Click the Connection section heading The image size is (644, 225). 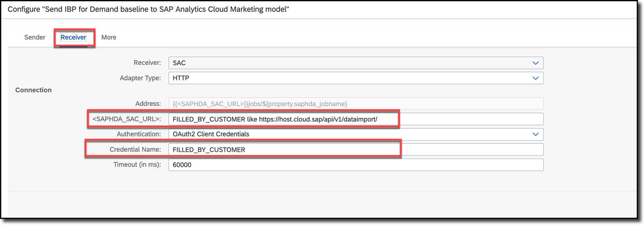(x=34, y=90)
